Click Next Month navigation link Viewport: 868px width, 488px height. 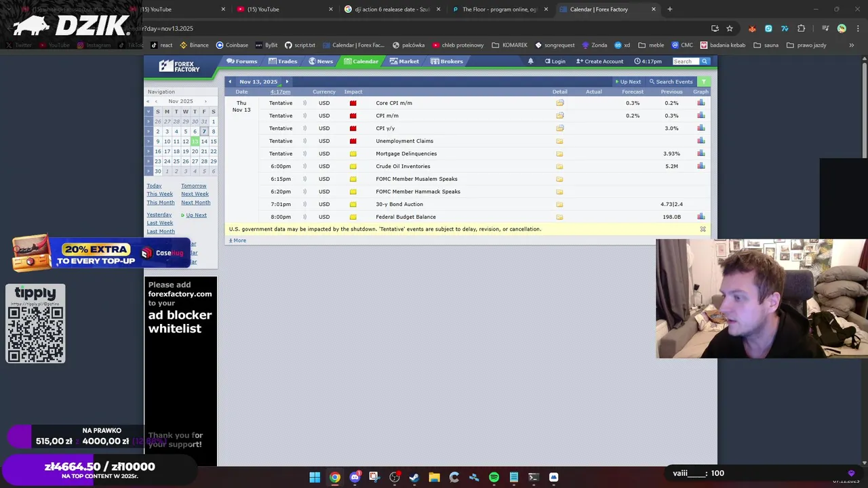[x=195, y=203]
